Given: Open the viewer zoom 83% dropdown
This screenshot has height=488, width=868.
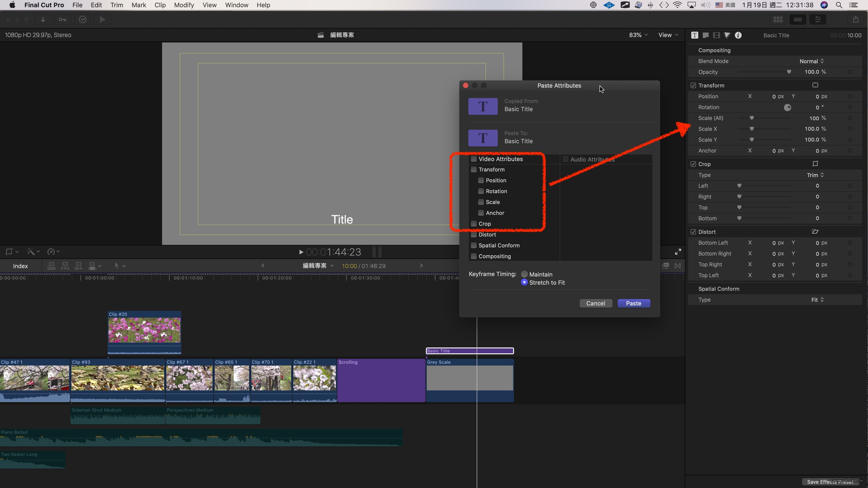Looking at the screenshot, I should pos(638,35).
